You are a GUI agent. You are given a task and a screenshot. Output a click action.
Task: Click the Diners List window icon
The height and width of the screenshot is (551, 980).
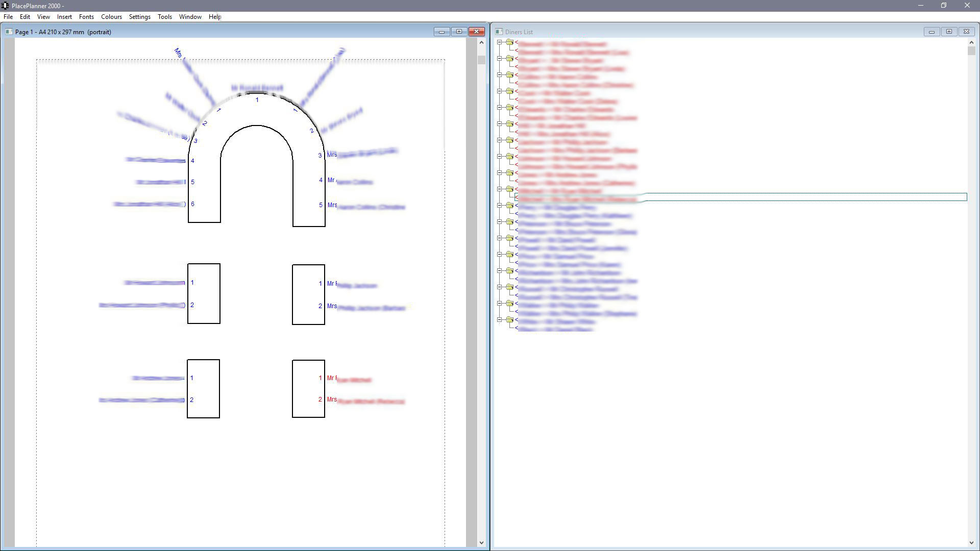[499, 32]
